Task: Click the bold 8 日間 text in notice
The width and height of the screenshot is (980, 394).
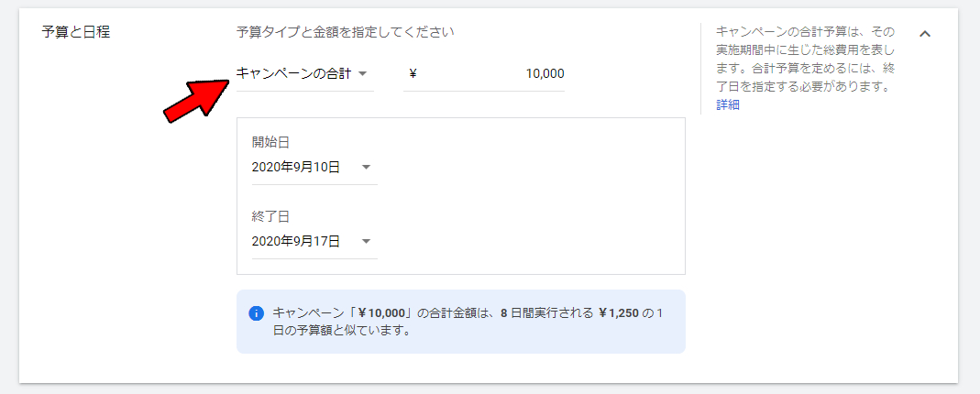Action: [519, 312]
